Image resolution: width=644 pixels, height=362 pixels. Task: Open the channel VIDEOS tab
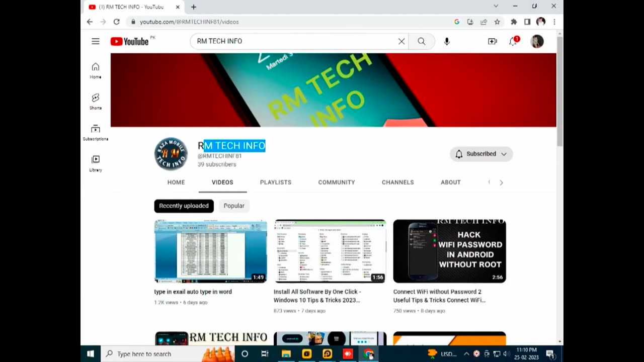tap(222, 182)
